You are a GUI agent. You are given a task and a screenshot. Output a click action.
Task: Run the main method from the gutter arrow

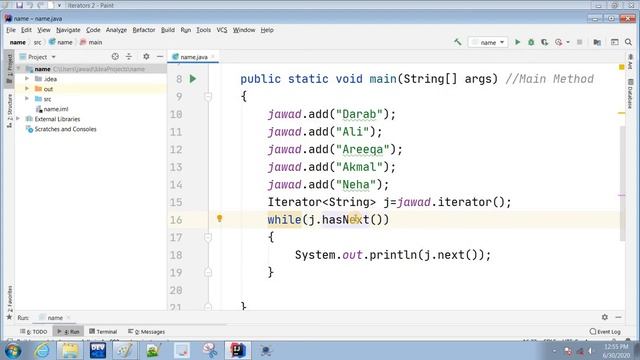[193, 79]
